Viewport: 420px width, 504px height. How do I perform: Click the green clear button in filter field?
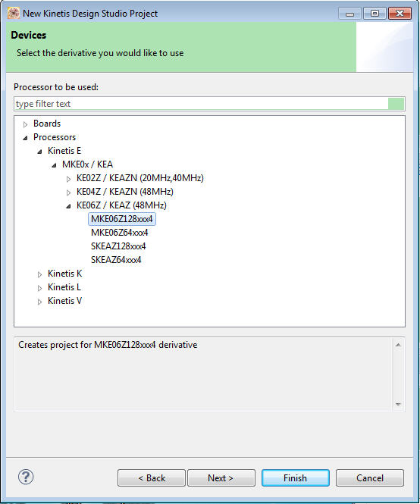pos(396,104)
